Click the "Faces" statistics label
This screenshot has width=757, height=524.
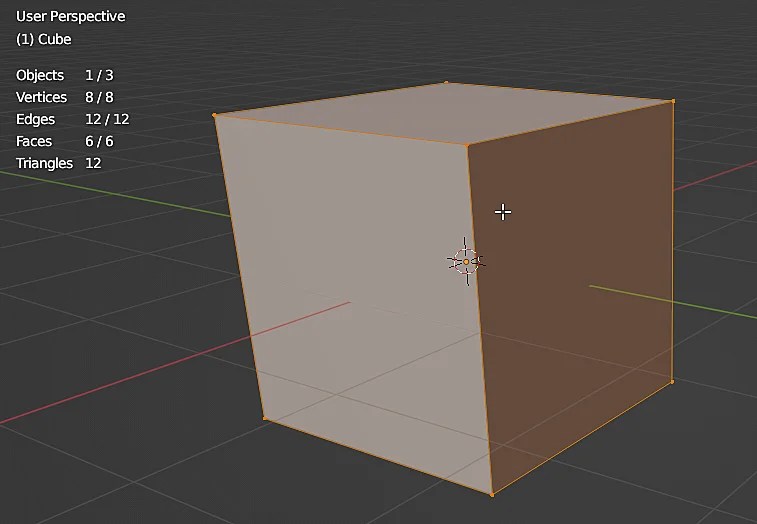point(34,141)
